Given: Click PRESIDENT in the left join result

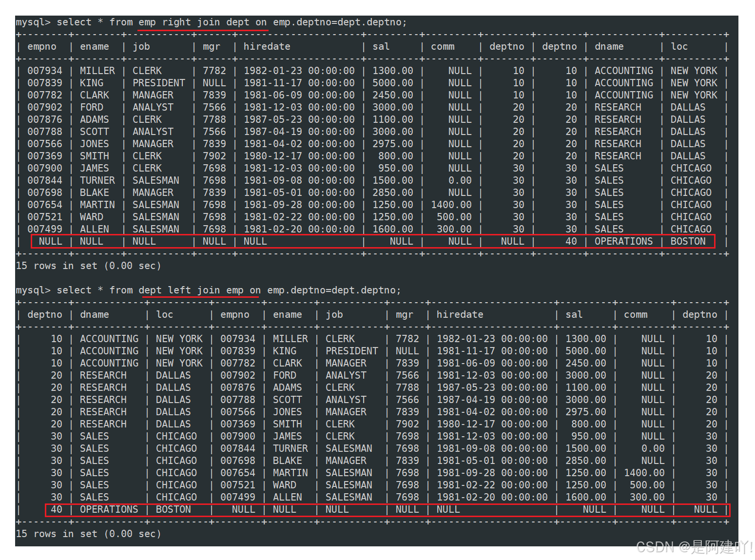Looking at the screenshot, I should 352,351.
